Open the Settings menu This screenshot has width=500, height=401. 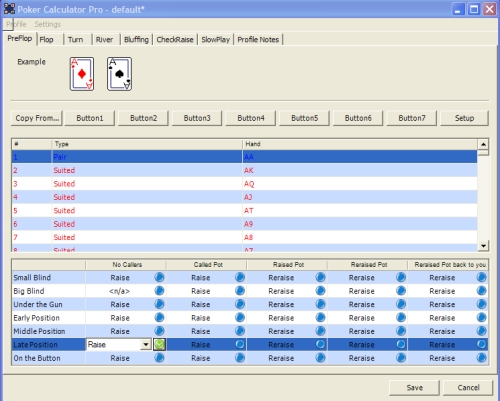(47, 24)
